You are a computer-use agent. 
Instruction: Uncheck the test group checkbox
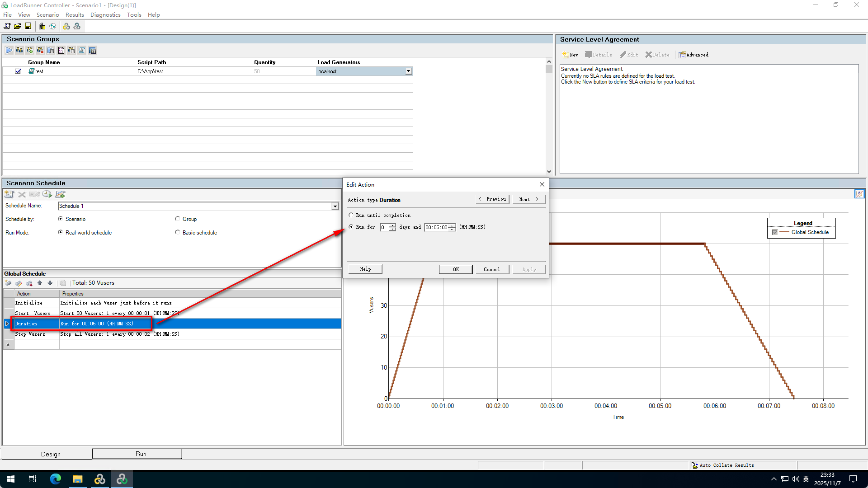(x=18, y=71)
